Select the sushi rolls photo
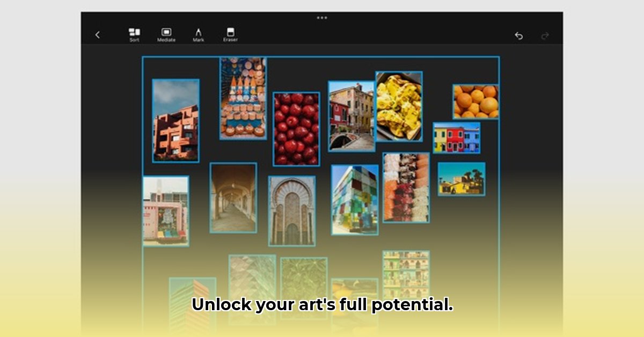The image size is (644, 337). click(x=406, y=187)
